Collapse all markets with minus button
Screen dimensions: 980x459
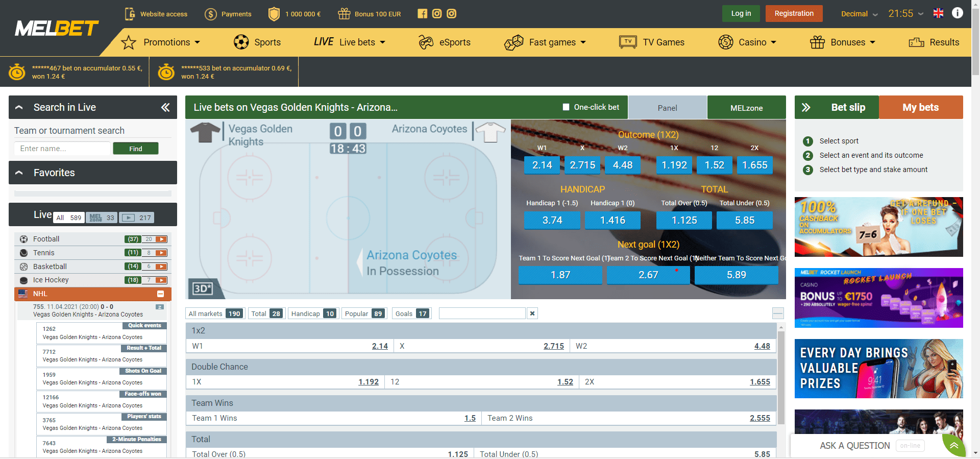778,313
